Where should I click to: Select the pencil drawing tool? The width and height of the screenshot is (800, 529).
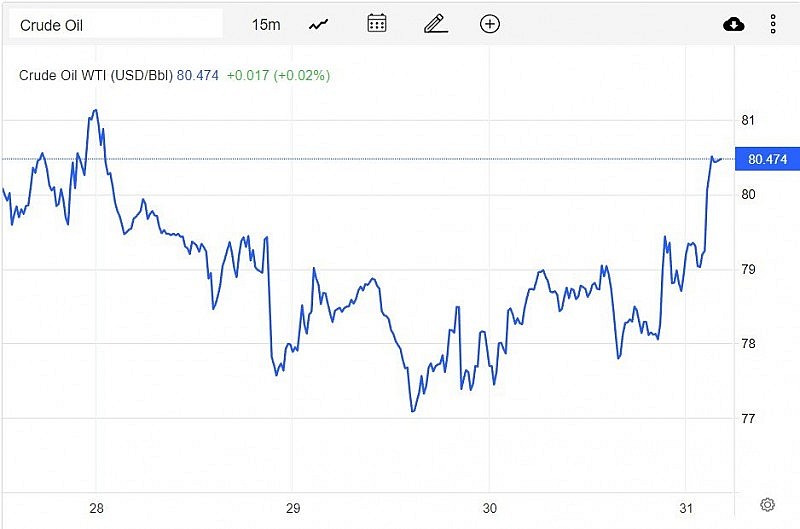click(x=434, y=24)
